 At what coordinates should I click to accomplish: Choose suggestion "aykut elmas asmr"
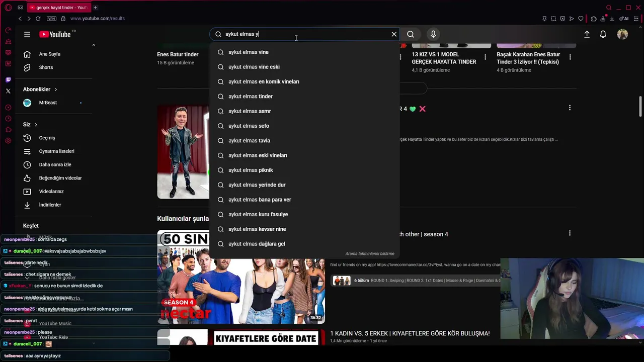(x=304, y=111)
